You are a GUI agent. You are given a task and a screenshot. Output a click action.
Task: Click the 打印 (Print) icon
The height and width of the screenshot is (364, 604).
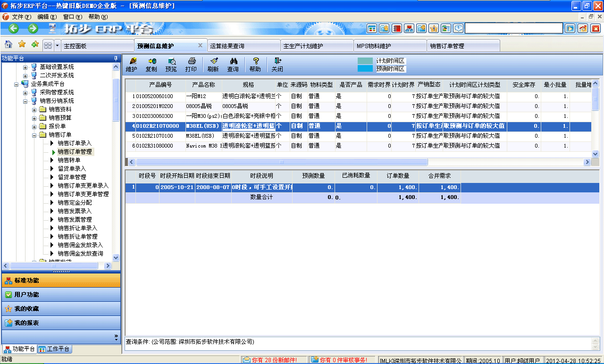click(x=192, y=64)
